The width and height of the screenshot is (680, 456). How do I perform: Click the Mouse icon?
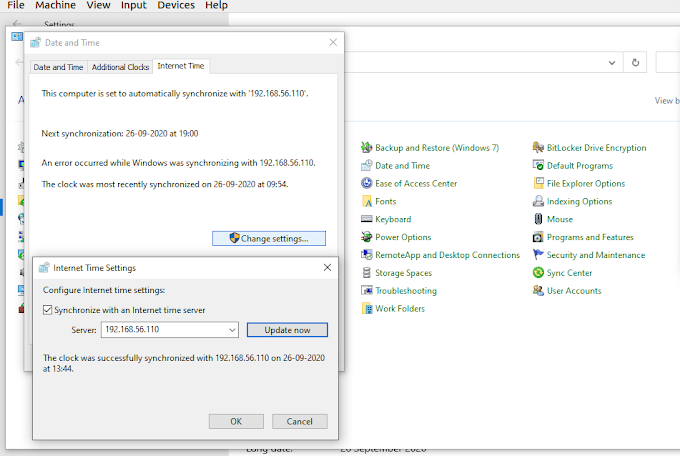[x=538, y=219]
